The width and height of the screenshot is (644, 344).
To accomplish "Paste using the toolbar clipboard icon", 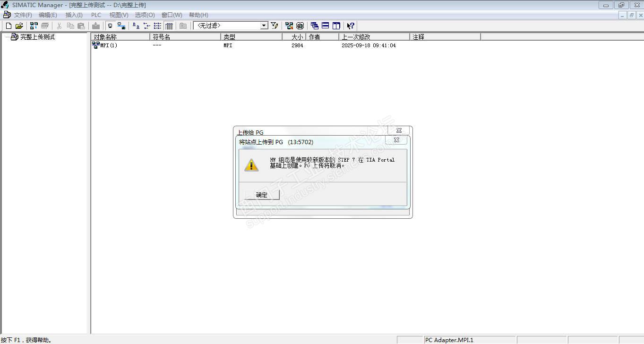I will coord(81,26).
